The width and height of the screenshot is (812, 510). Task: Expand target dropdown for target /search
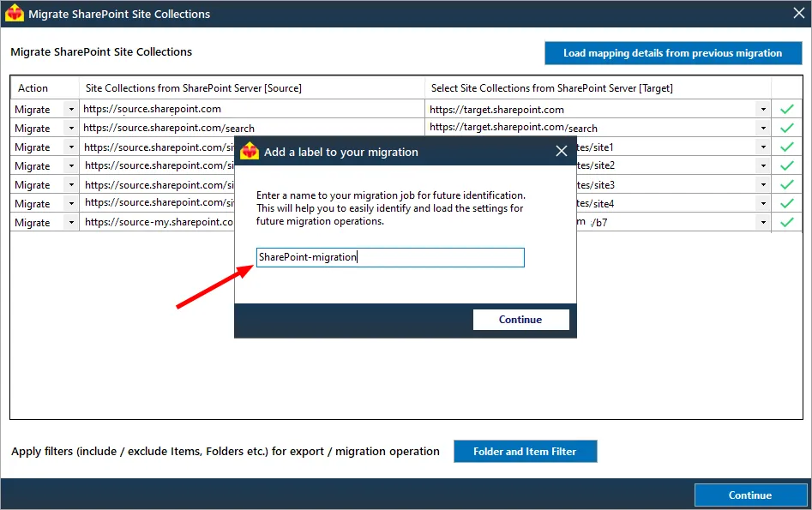click(x=763, y=128)
